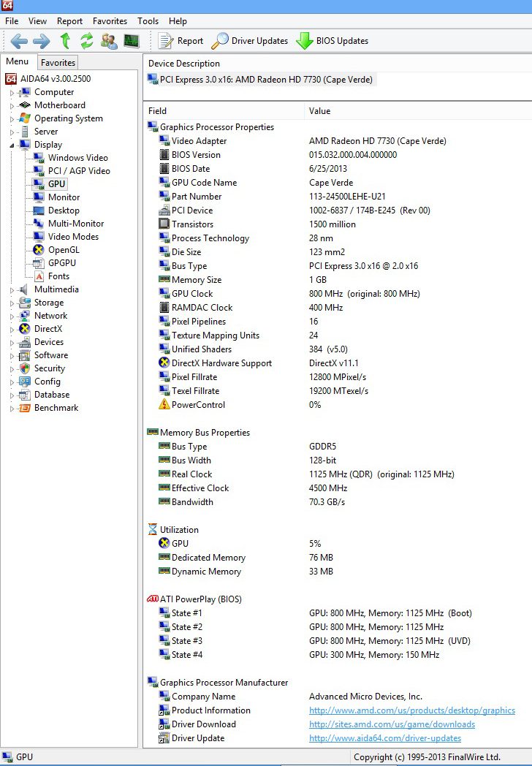Expand the Storage node
This screenshot has height=766, width=532.
click(x=12, y=303)
